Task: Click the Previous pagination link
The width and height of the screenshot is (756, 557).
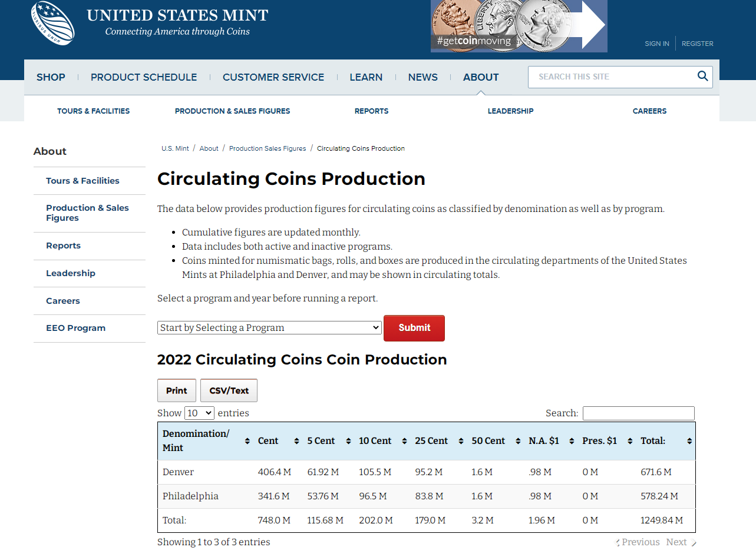Action: coord(641,542)
